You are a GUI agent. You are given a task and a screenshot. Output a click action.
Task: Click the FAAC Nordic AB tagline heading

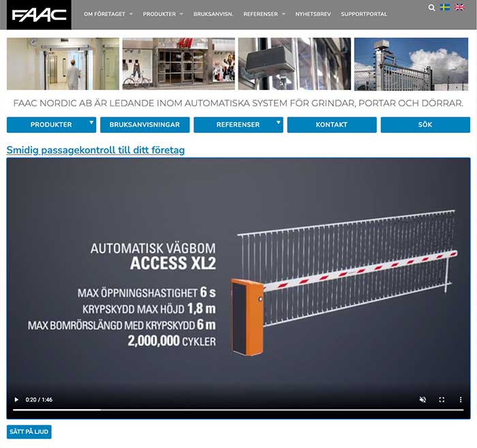tap(238, 103)
